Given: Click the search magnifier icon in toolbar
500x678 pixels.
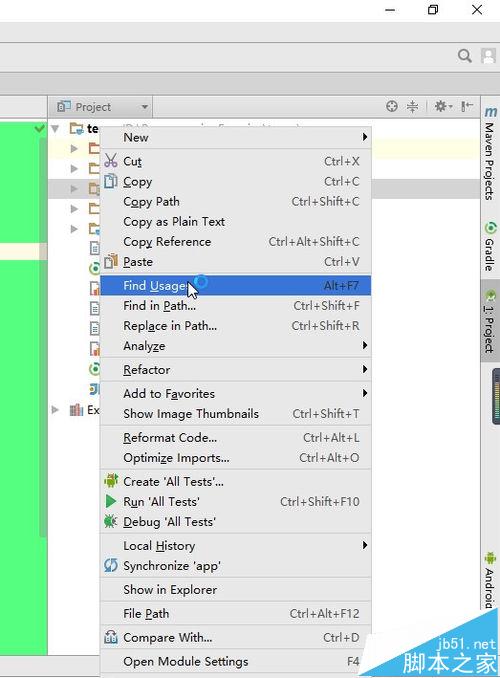Looking at the screenshot, I should pyautogui.click(x=465, y=56).
